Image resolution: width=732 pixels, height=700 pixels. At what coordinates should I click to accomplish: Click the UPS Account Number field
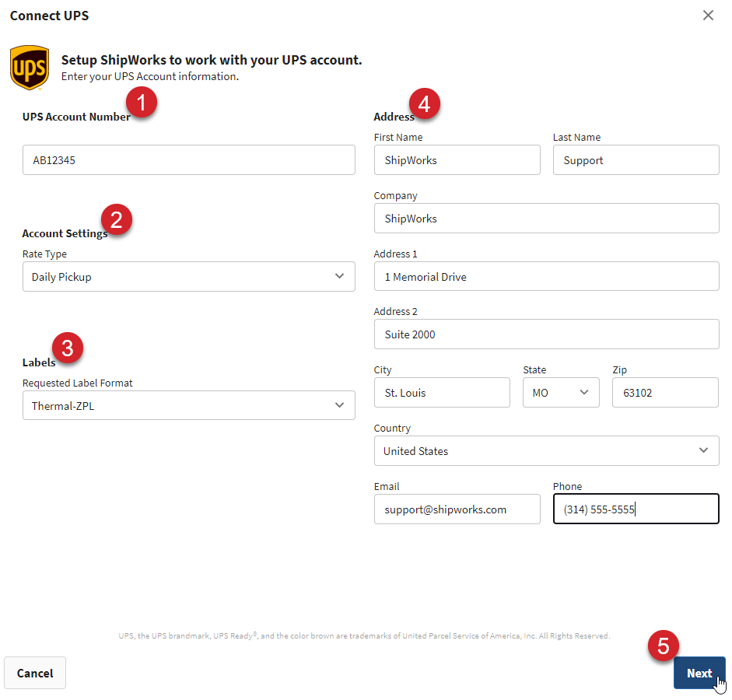tap(188, 160)
